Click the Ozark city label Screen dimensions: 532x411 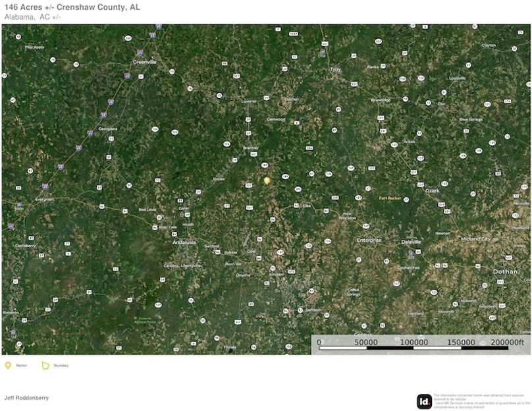pos(432,190)
